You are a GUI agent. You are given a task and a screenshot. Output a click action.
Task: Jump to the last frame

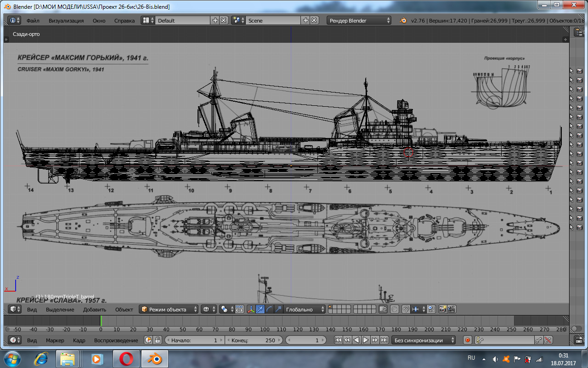tap(384, 340)
